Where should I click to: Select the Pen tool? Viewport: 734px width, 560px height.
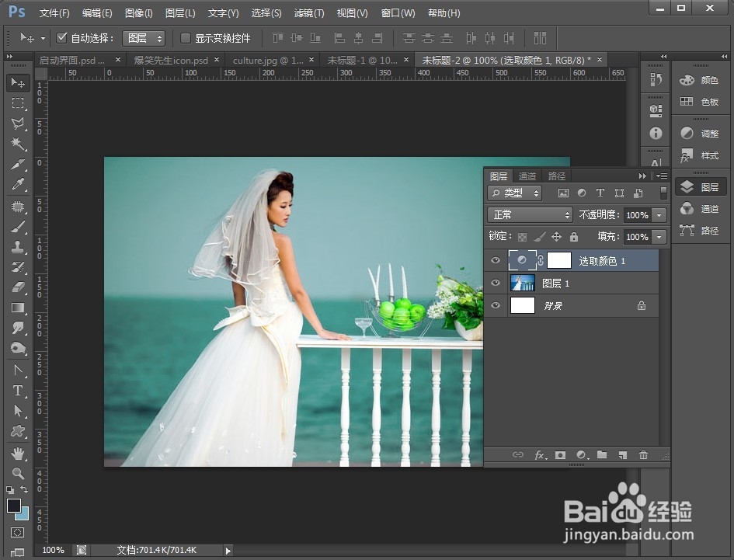tap(18, 370)
